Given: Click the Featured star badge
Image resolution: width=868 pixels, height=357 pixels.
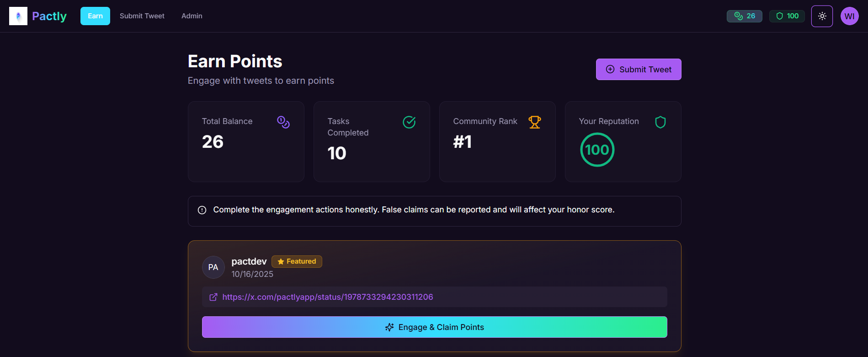Looking at the screenshot, I should (297, 261).
